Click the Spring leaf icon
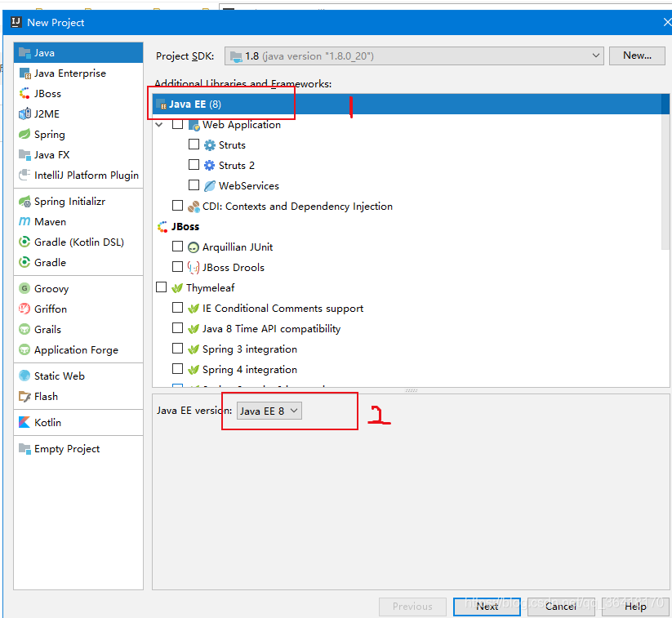Viewport: 672px width, 618px height. pos(24,134)
